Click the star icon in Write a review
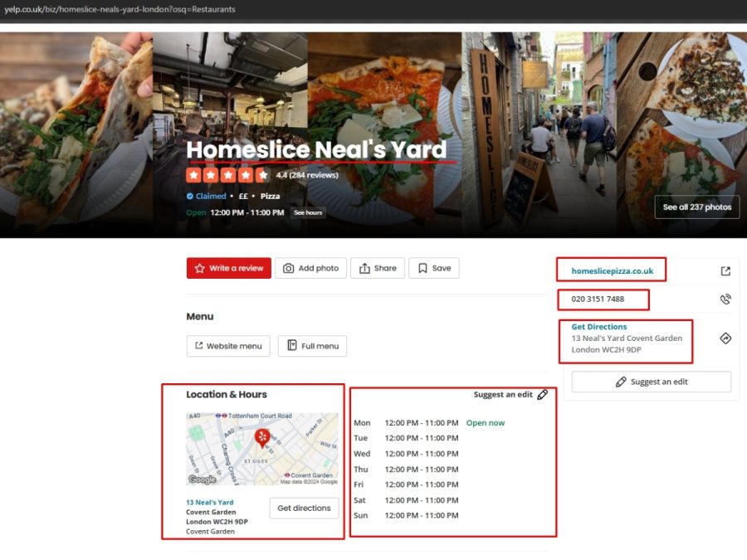 199,268
